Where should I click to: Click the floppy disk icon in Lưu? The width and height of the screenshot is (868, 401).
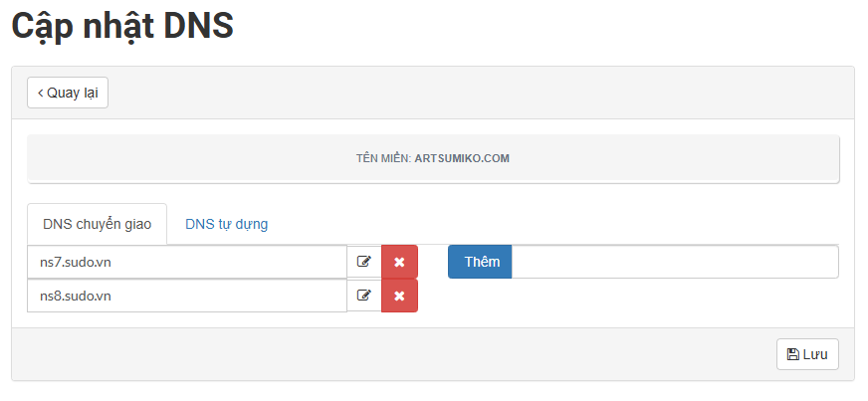pyautogui.click(x=793, y=354)
